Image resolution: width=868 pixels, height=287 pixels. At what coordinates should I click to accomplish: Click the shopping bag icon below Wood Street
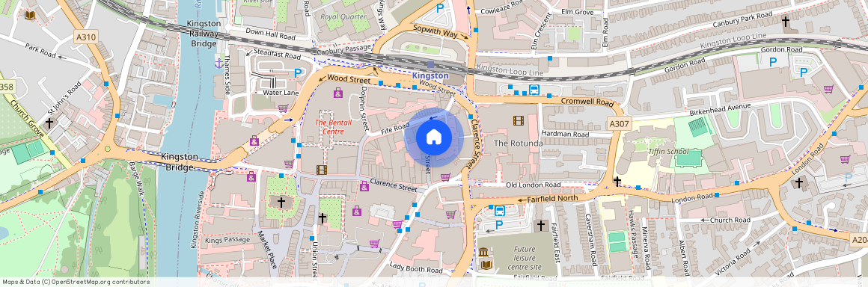(x=337, y=93)
